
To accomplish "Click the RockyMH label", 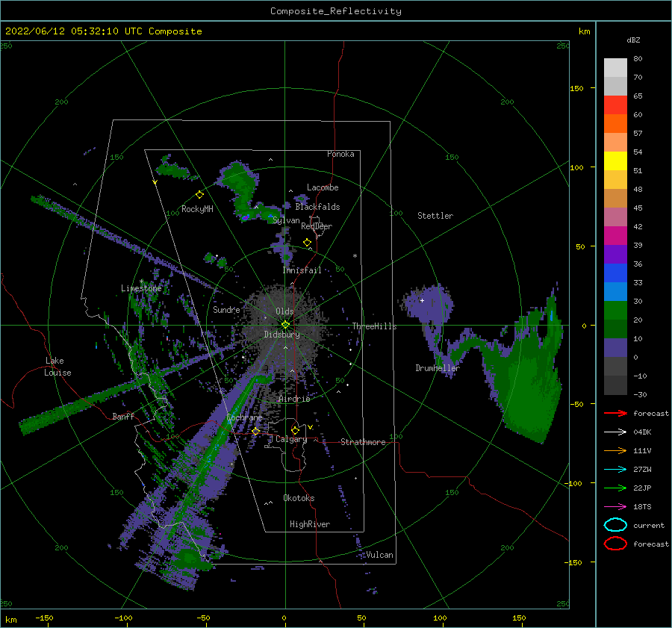I will click(x=197, y=209).
